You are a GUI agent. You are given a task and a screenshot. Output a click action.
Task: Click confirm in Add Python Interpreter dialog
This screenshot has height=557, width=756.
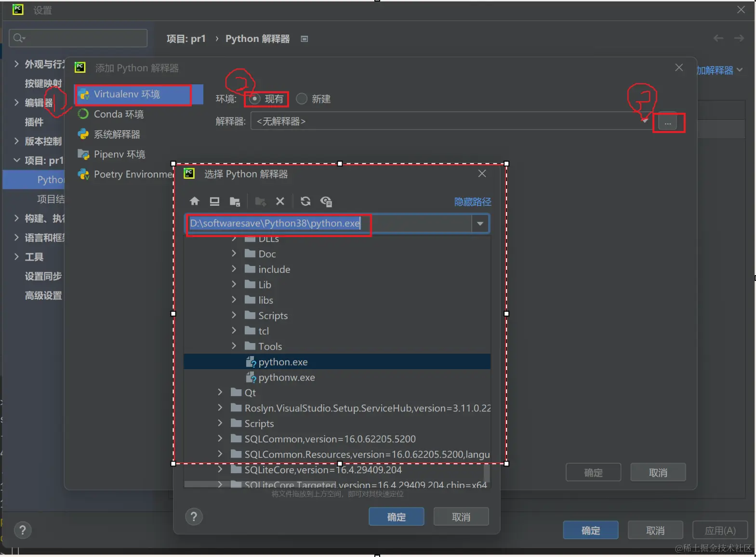pyautogui.click(x=593, y=473)
